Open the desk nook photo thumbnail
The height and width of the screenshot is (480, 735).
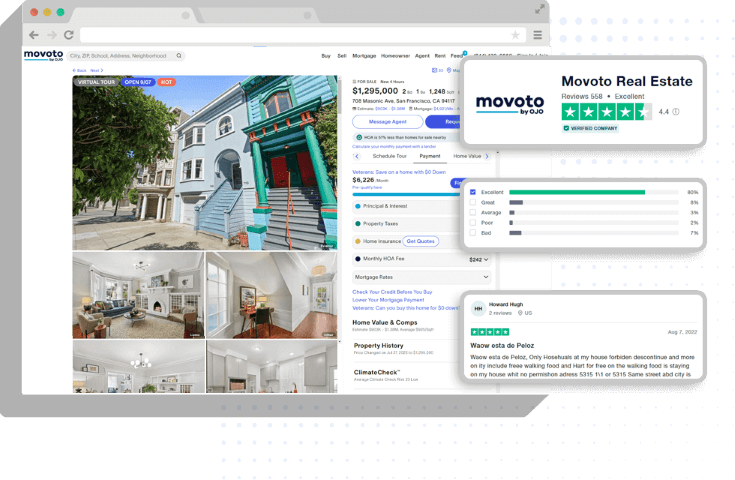271,295
